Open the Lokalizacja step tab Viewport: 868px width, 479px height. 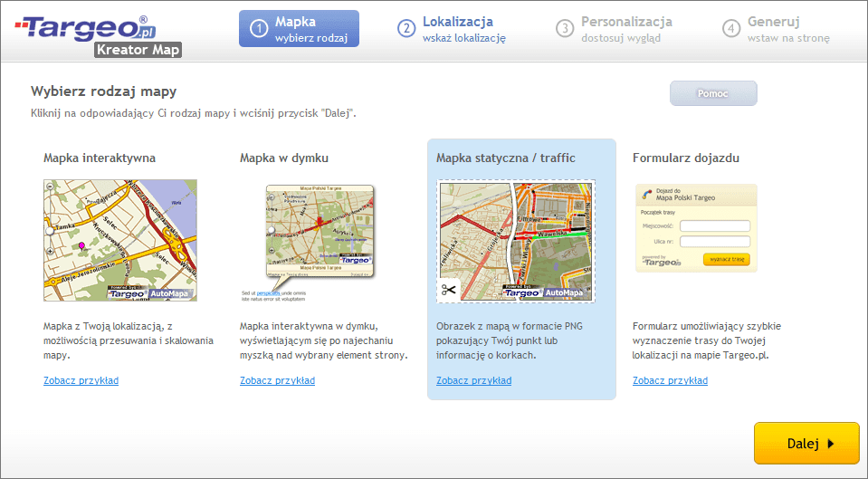[457, 28]
